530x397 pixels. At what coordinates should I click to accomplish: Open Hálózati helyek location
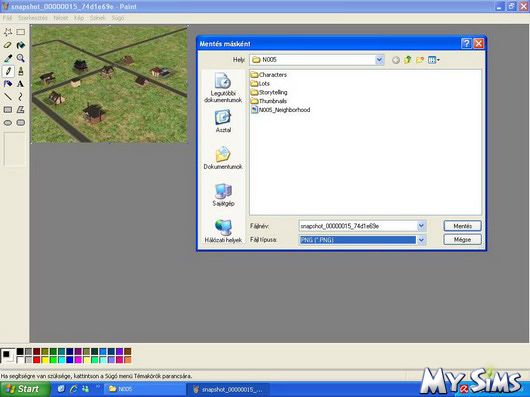(x=223, y=231)
